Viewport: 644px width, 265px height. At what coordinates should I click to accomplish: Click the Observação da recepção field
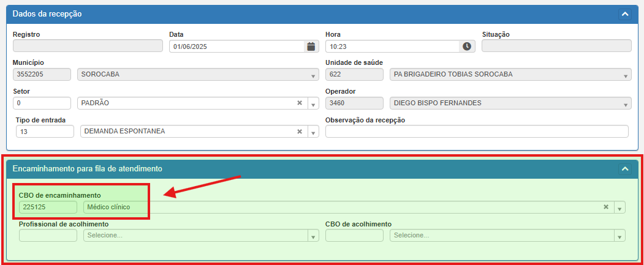(477, 132)
